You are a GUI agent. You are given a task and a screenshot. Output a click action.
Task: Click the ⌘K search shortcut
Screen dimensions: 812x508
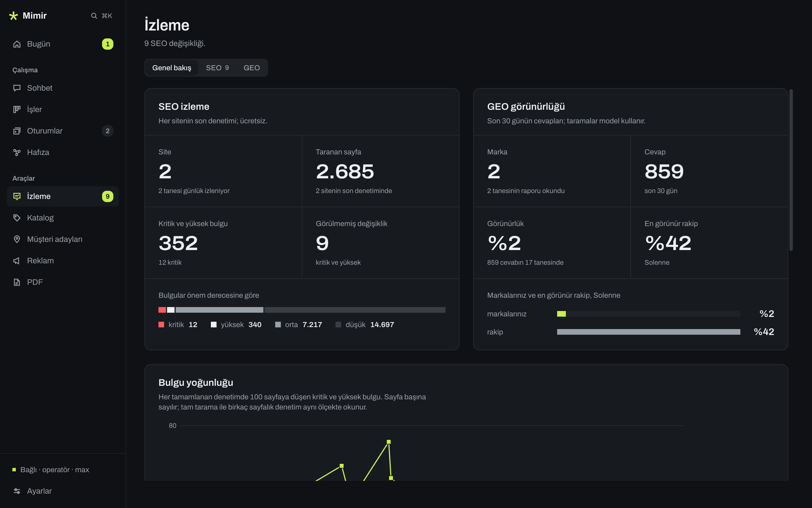coord(107,16)
